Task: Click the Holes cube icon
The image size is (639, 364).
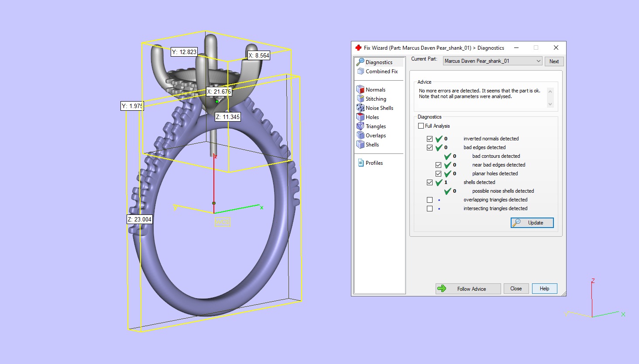Action: tap(360, 117)
